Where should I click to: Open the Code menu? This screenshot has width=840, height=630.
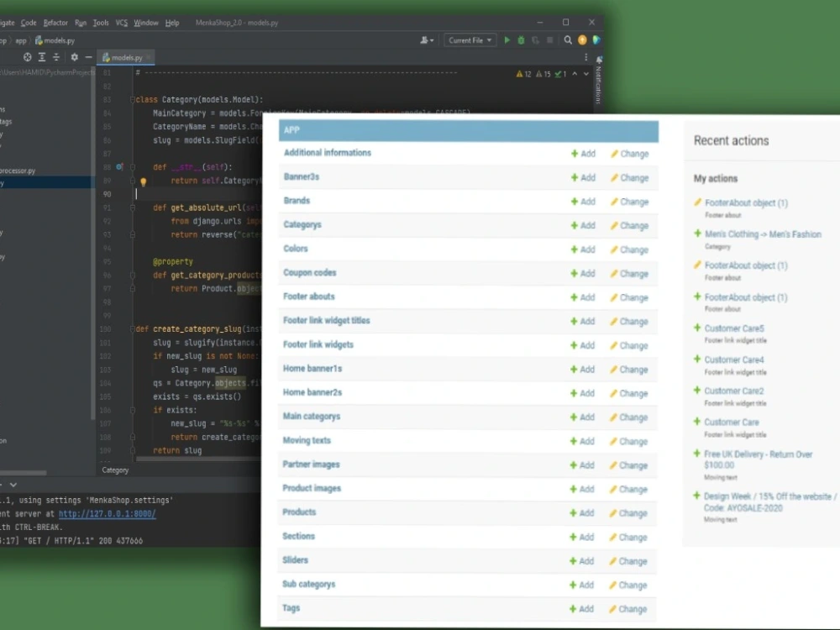[29, 23]
